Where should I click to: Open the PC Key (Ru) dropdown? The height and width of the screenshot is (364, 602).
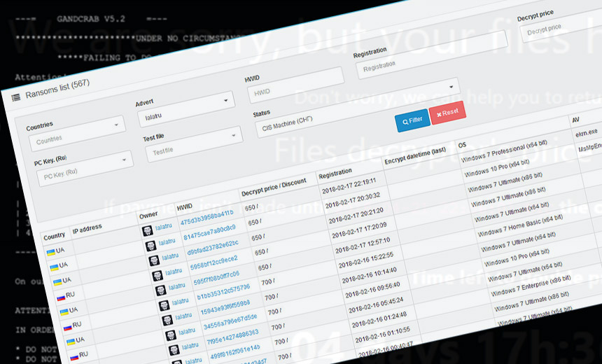coord(85,168)
